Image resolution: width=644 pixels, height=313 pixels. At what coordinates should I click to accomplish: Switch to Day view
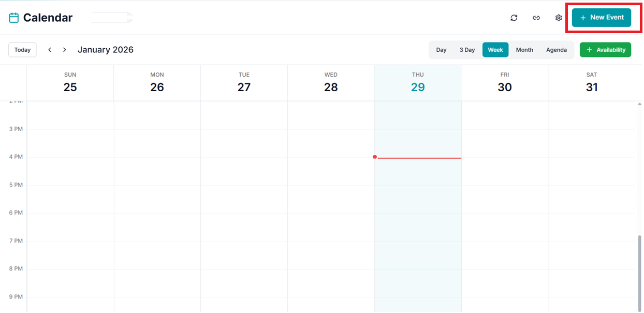point(441,50)
